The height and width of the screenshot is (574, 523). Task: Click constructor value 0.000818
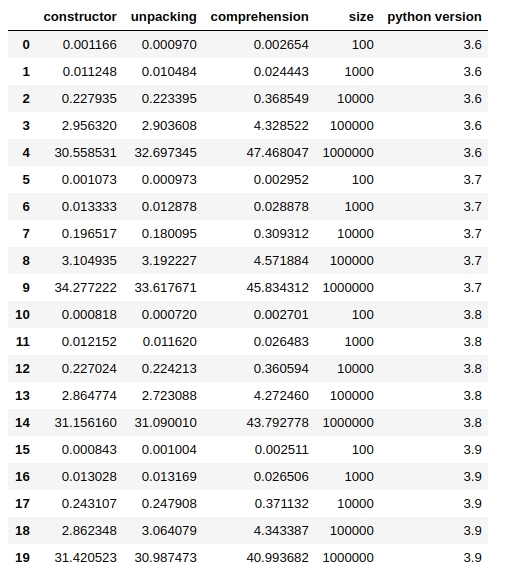click(x=89, y=315)
